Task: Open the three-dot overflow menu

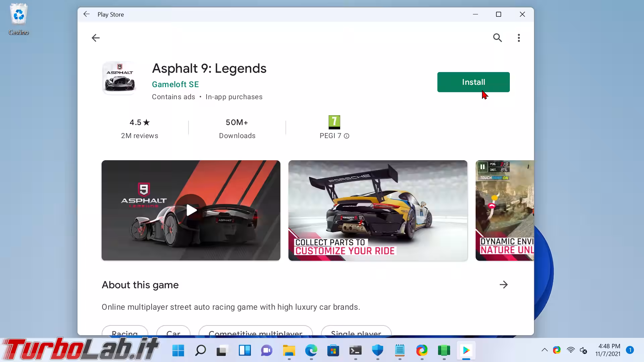Action: point(519,38)
